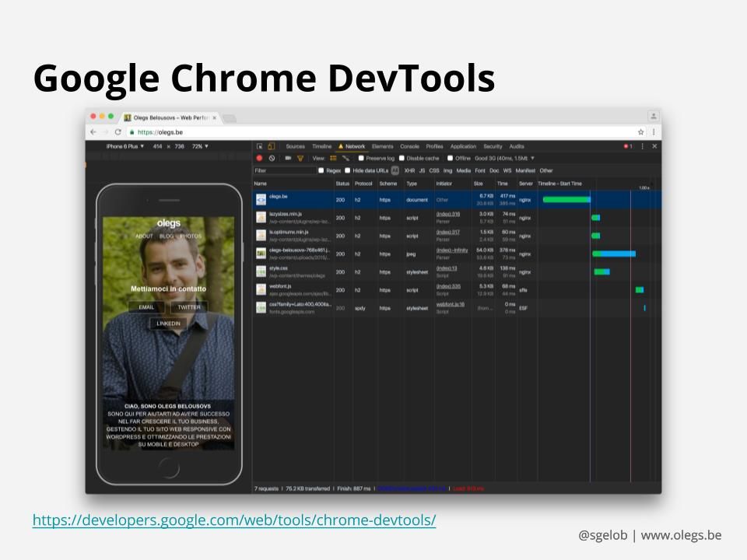This screenshot has width=747, height=560.
Task: Click the overview waterfall view icon
Action: [x=345, y=158]
